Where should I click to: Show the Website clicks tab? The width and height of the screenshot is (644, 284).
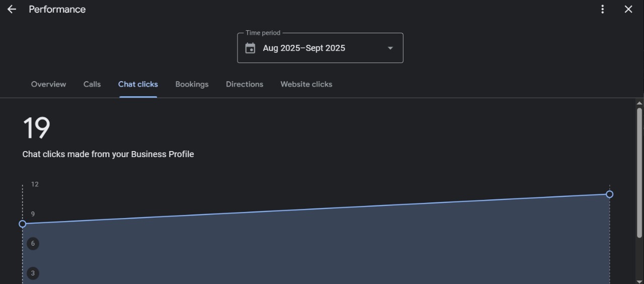tap(306, 84)
